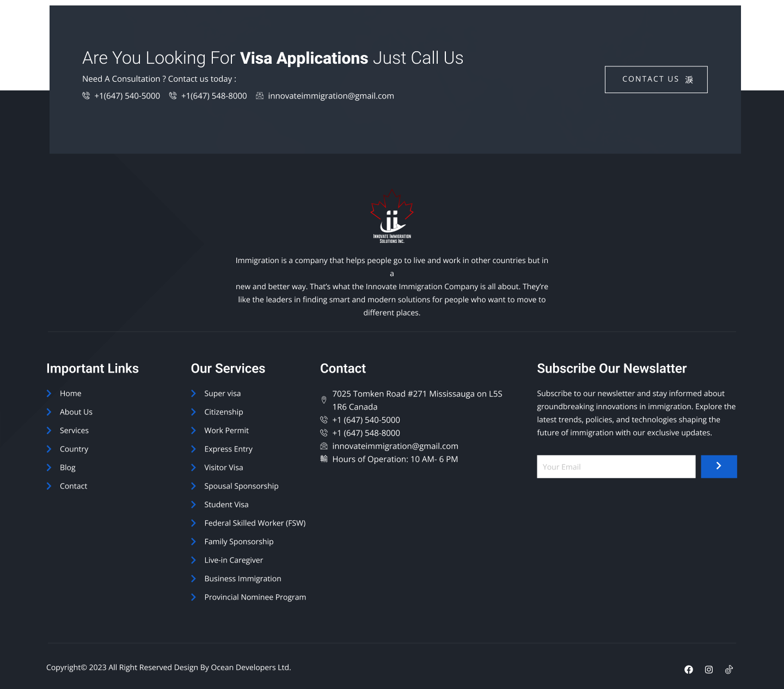Click Contact column email address
This screenshot has height=689, width=784.
click(x=395, y=446)
